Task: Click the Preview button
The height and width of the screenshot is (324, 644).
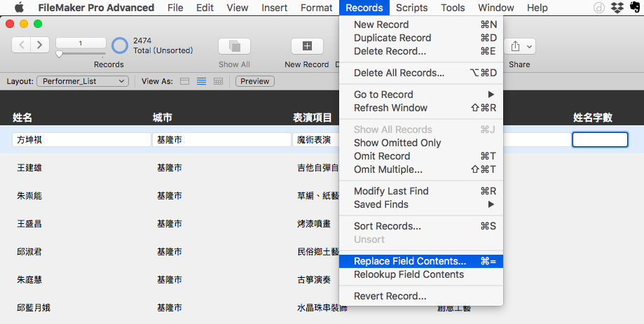Action: click(254, 81)
